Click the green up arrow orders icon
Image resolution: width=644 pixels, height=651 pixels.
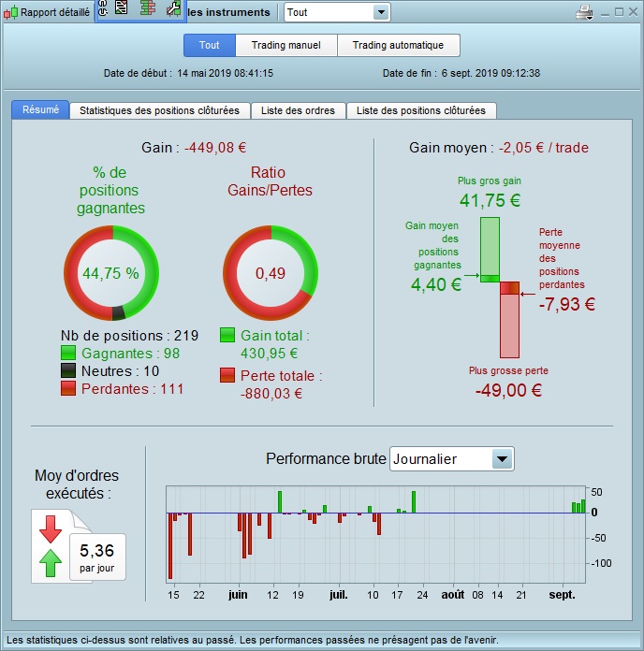pyautogui.click(x=51, y=563)
